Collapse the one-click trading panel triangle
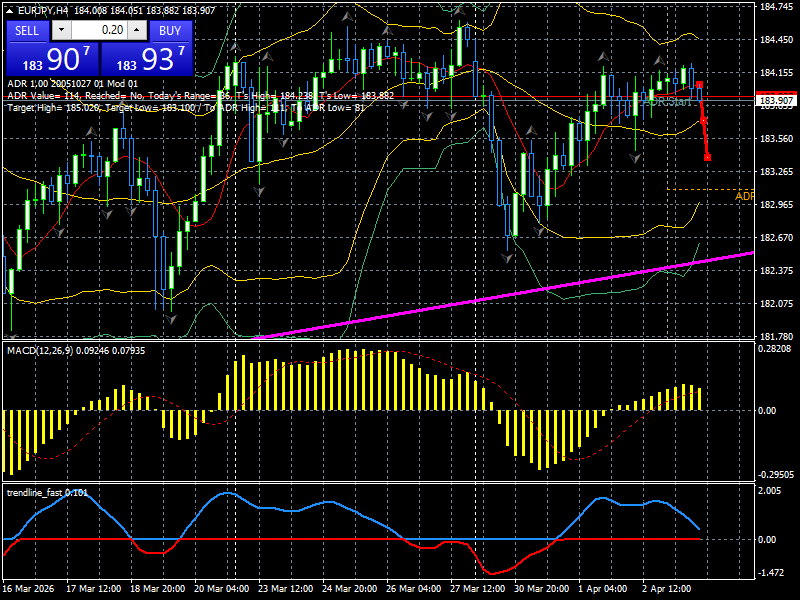This screenshot has height=600, width=800. 10,10
